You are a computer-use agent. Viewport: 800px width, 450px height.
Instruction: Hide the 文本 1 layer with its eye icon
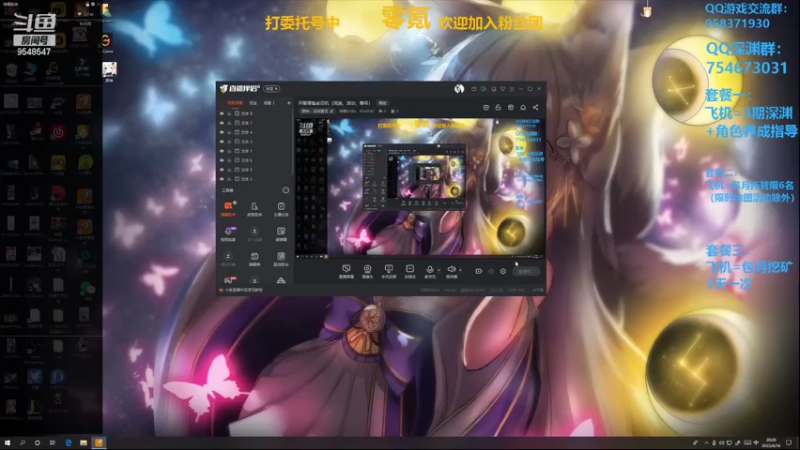[221, 151]
